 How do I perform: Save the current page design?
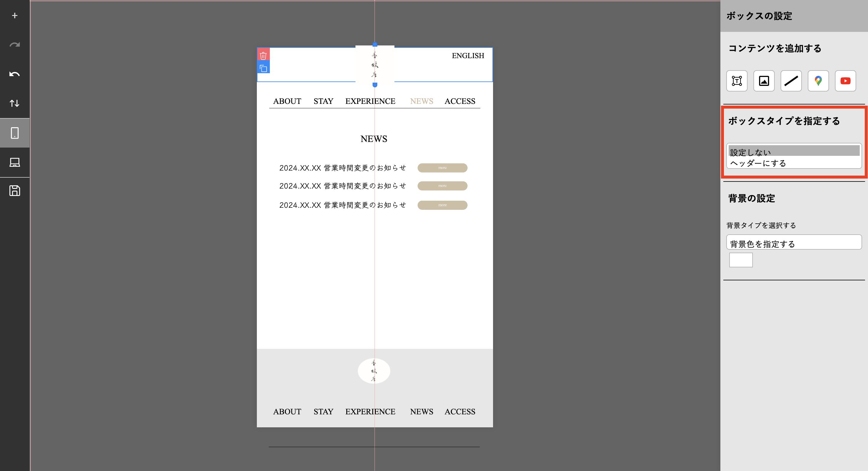click(14, 191)
